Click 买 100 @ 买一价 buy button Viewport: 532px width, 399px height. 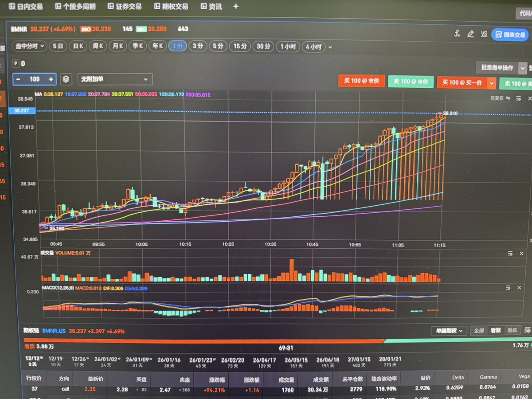(462, 83)
